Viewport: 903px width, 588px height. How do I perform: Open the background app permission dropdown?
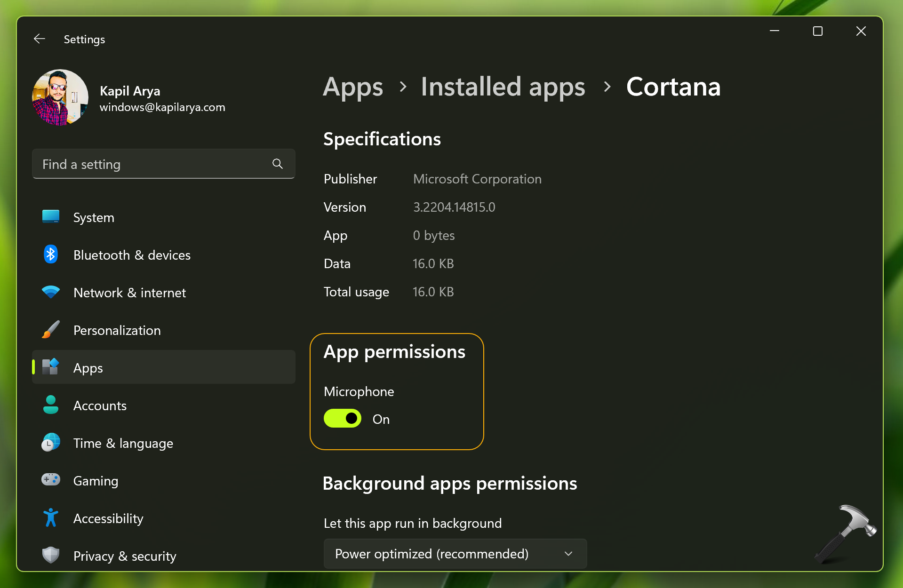(455, 554)
